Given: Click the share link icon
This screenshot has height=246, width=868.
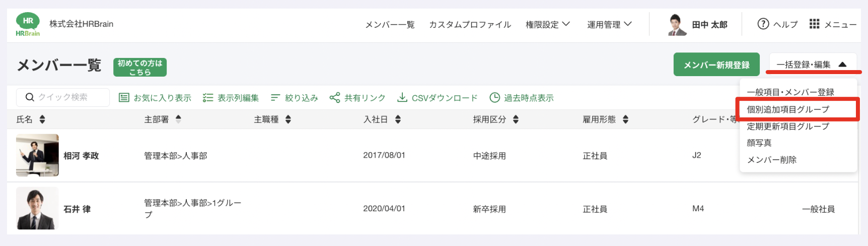Looking at the screenshot, I should [335, 98].
